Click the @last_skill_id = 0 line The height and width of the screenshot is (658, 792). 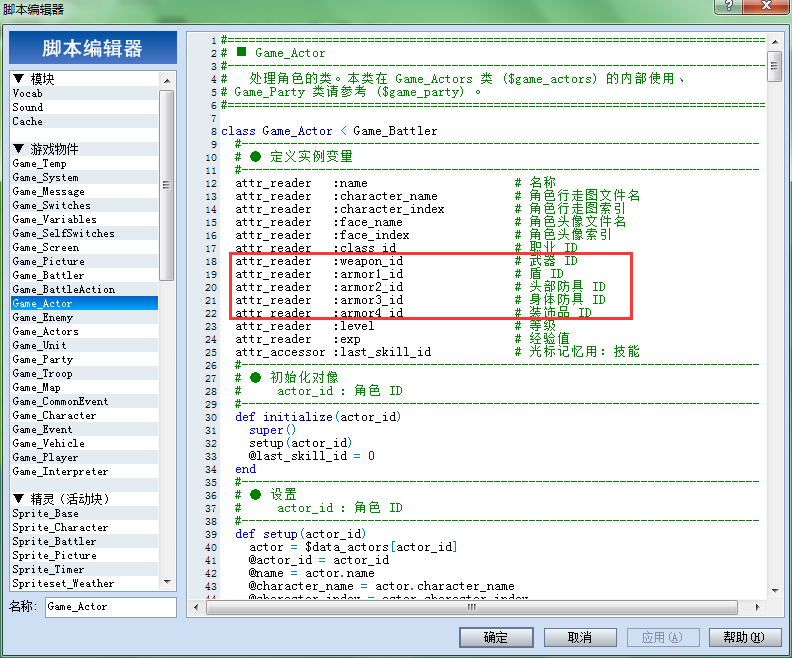point(312,457)
